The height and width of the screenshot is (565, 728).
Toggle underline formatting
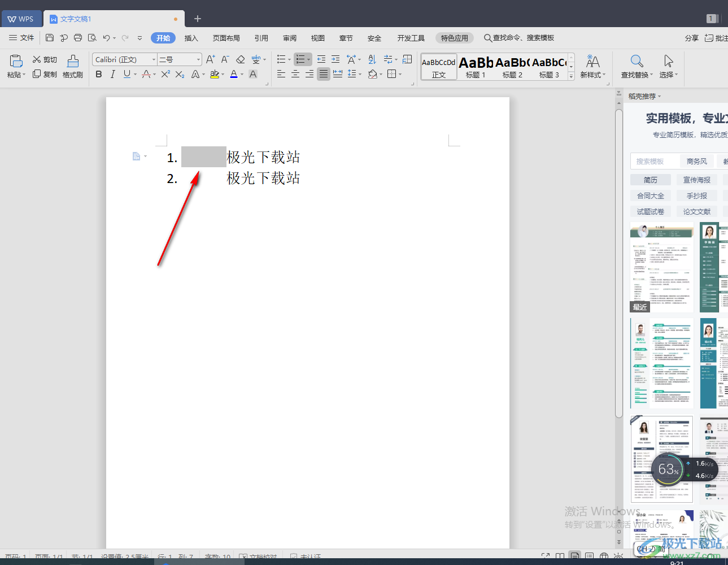pyautogui.click(x=127, y=74)
